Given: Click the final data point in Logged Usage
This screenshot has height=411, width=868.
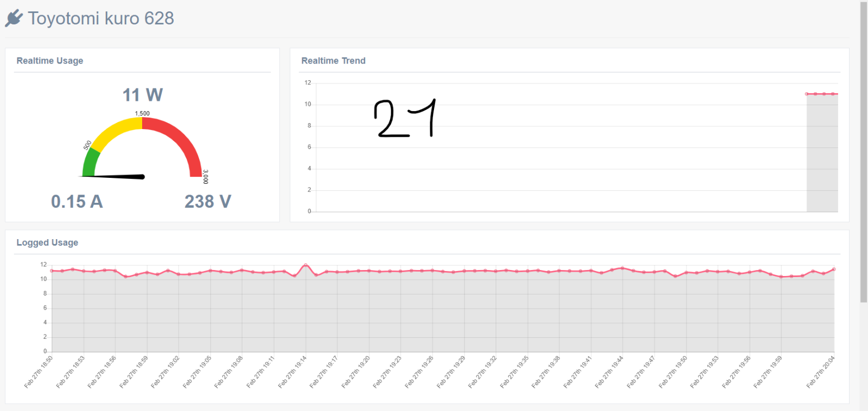Looking at the screenshot, I should [x=834, y=269].
